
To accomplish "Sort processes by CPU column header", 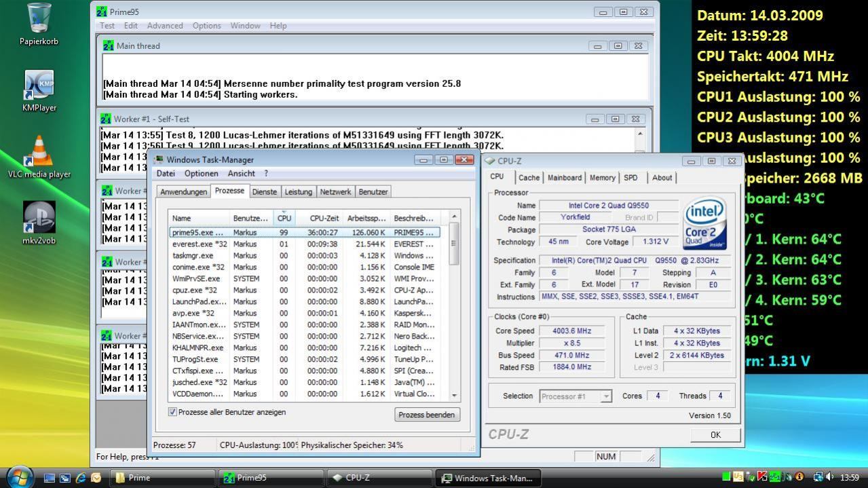I will coord(284,218).
